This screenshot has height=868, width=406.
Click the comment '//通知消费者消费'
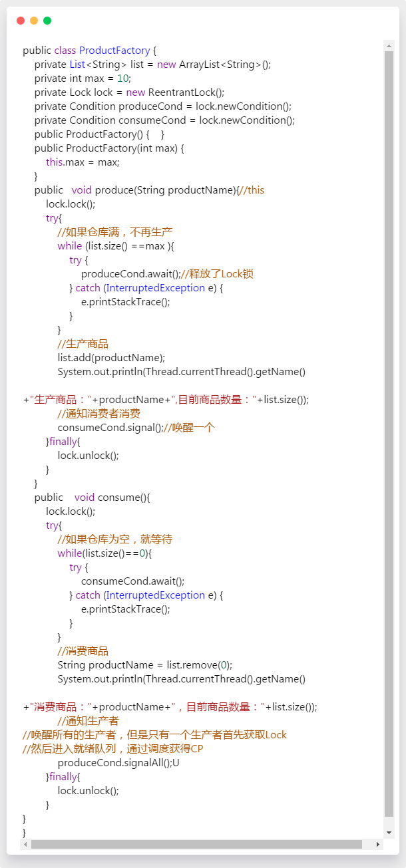click(99, 414)
